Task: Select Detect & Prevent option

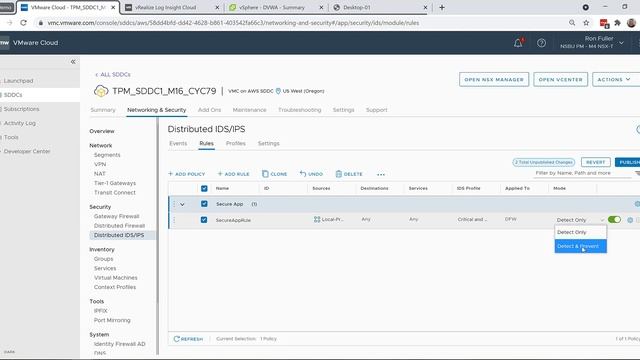Action: pyautogui.click(x=580, y=246)
